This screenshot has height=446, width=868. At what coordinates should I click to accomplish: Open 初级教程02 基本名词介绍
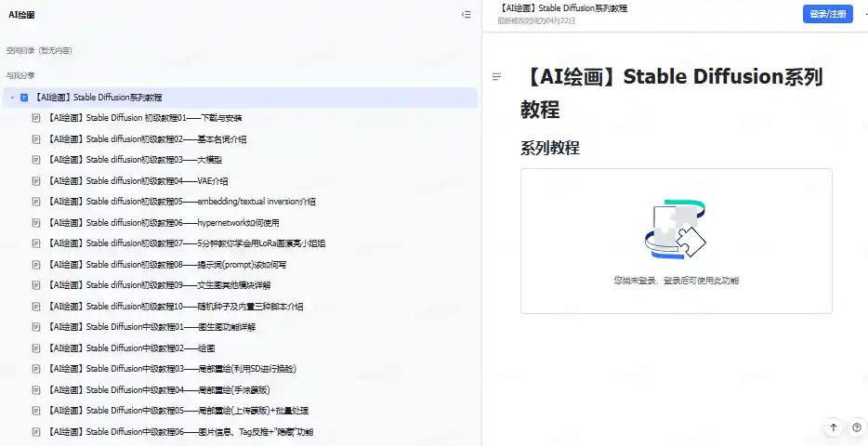tap(147, 139)
